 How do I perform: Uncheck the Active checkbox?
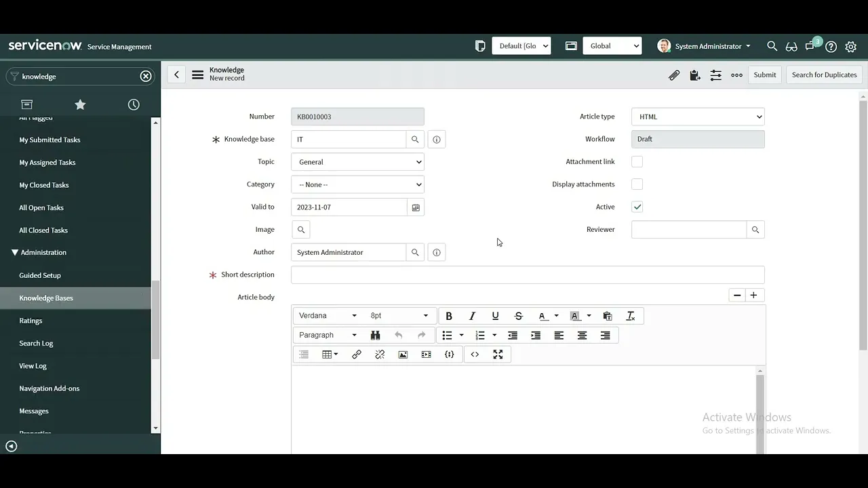(637, 207)
